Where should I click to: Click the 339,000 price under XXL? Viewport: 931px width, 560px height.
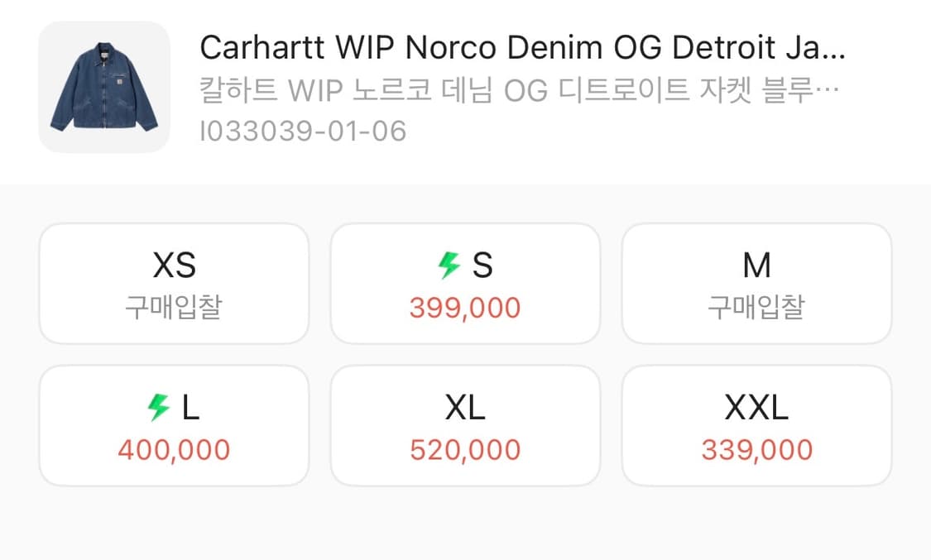point(757,450)
